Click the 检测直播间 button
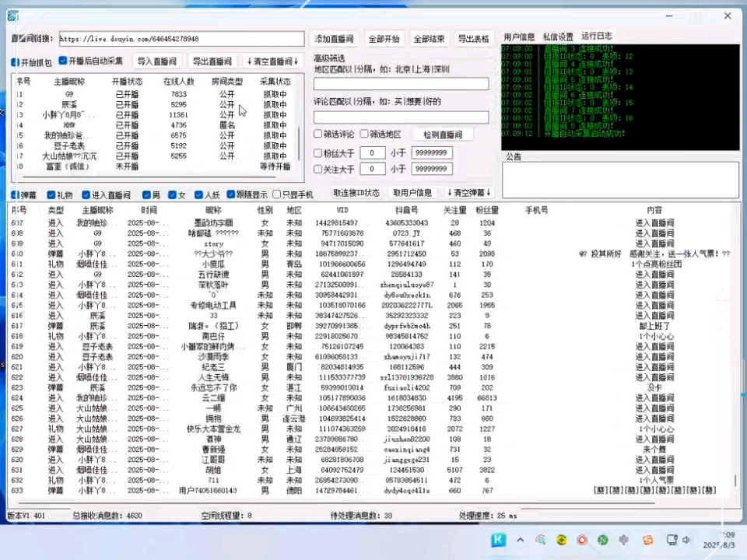Screen dimensions: 747x560 (x=443, y=135)
